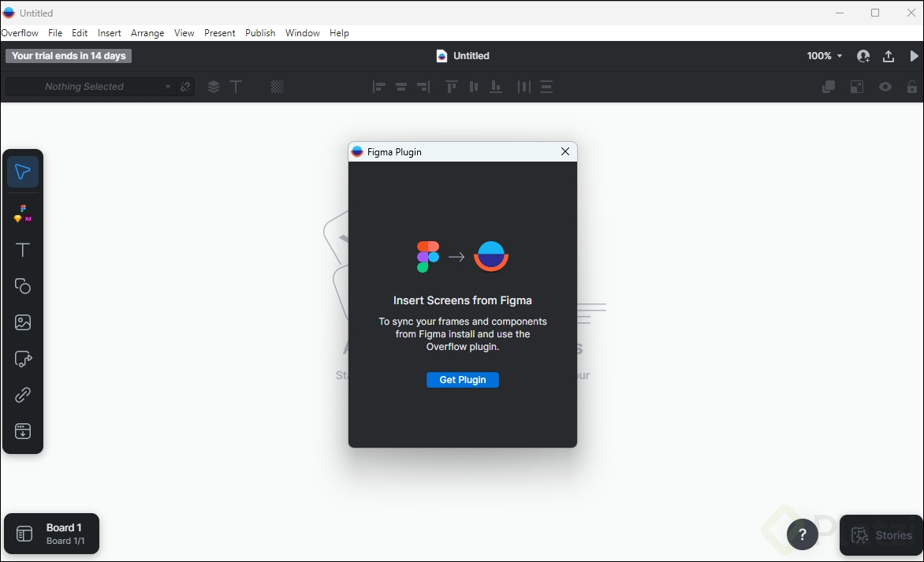Open the layers stack icon in toolbar
This screenshot has height=562, width=924.
coord(214,87)
